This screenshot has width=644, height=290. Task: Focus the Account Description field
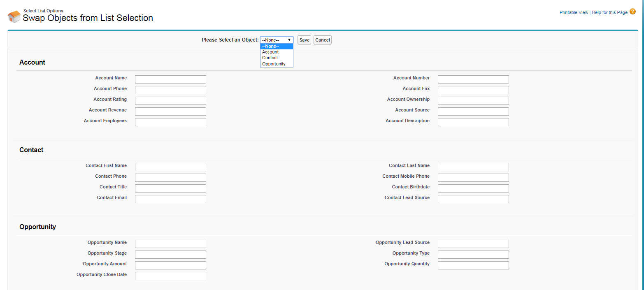(x=473, y=122)
